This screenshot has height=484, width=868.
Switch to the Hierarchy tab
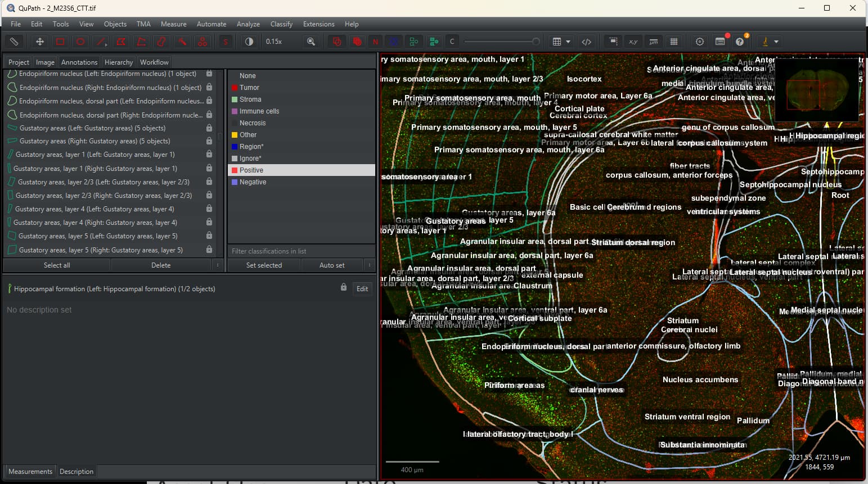(x=118, y=62)
